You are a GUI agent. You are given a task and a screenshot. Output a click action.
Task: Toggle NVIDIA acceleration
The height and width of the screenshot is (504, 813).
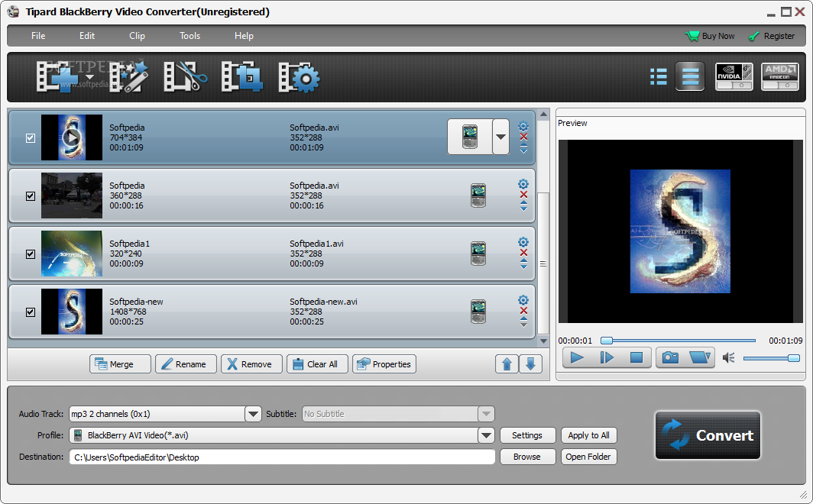click(x=734, y=76)
